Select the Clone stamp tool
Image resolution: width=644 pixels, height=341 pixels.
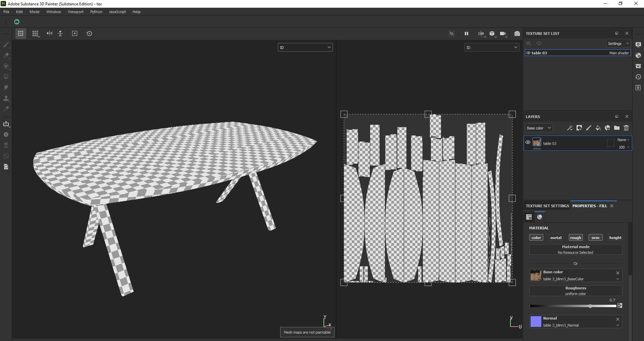6,98
